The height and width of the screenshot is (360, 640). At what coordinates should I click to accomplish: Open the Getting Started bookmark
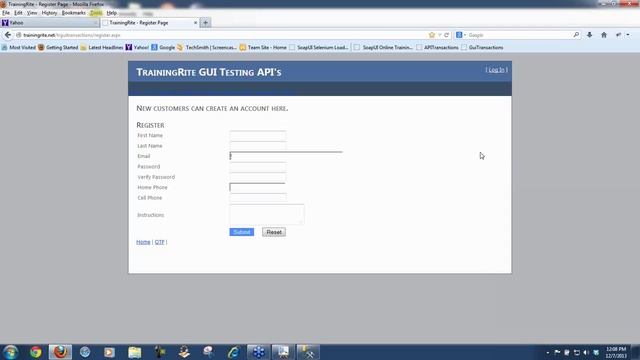click(58, 47)
